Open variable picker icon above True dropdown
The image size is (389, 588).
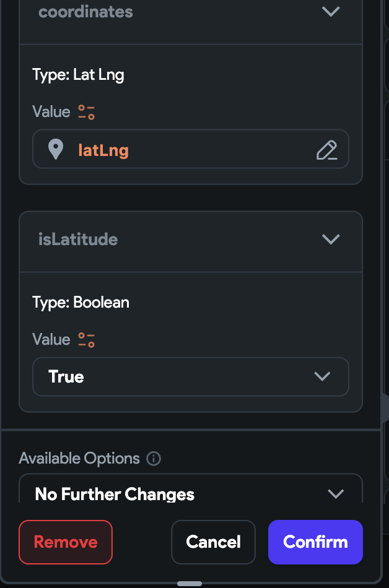(86, 340)
